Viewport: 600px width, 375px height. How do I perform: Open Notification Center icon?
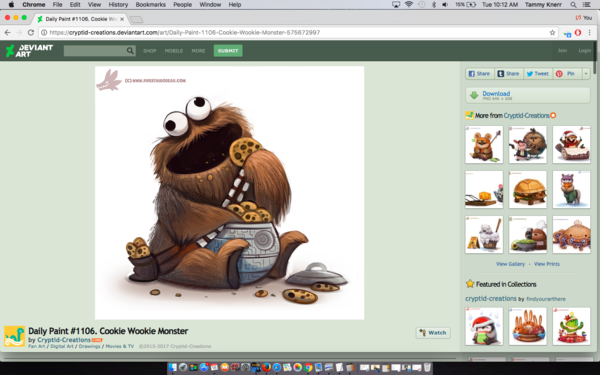586,5
